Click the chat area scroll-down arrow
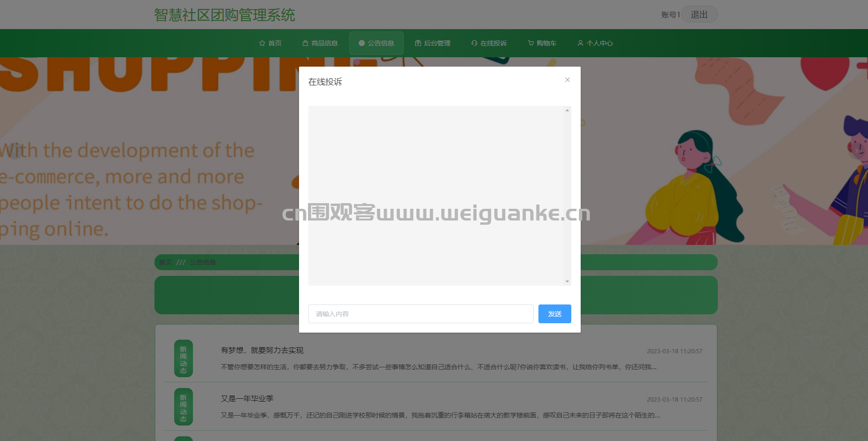The height and width of the screenshot is (441, 868). point(567,281)
